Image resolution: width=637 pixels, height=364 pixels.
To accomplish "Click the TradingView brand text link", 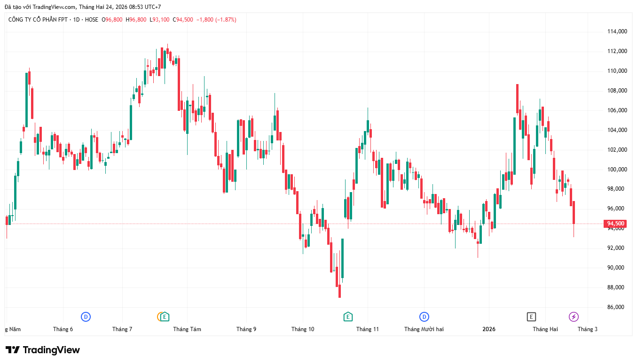I will coord(51,350).
